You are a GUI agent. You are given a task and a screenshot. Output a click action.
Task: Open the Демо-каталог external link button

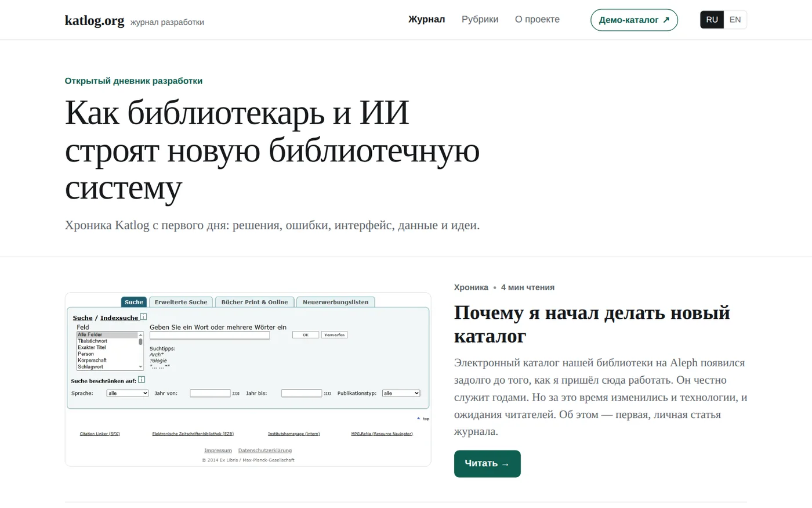[x=634, y=20]
